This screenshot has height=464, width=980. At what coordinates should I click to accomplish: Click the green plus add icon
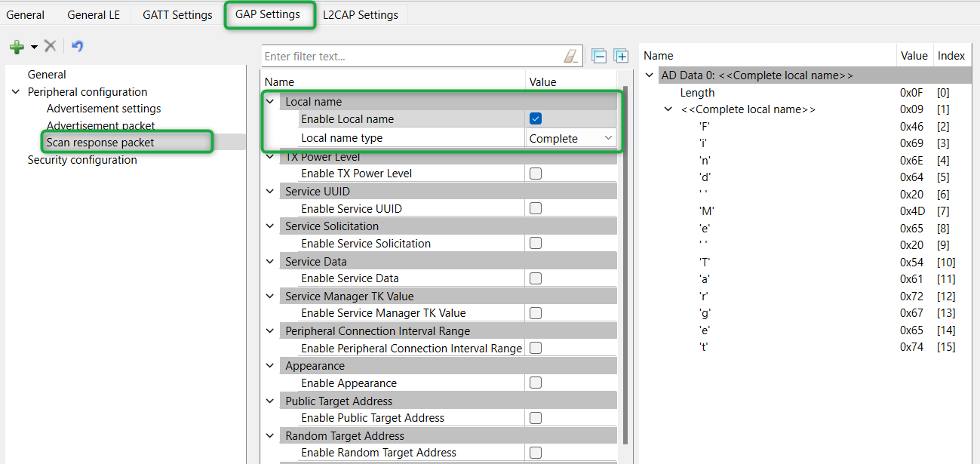17,47
